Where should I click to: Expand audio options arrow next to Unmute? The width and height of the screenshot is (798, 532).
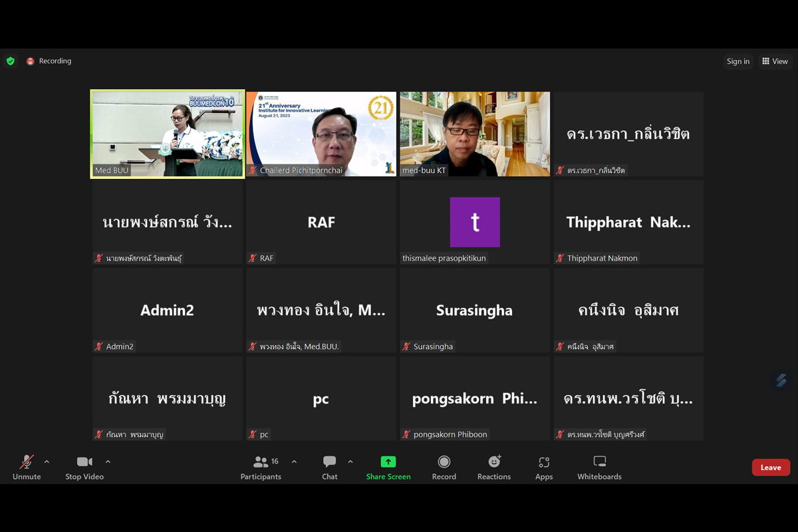[47, 462]
